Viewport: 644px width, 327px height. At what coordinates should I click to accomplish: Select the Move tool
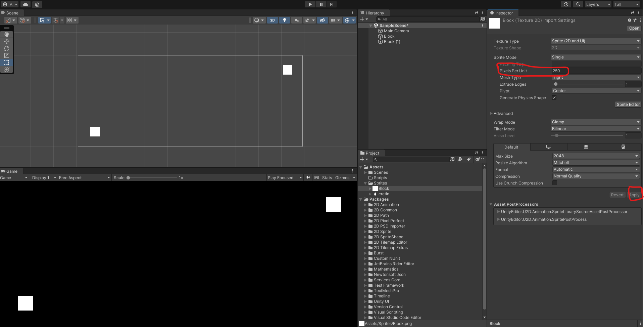(7, 41)
